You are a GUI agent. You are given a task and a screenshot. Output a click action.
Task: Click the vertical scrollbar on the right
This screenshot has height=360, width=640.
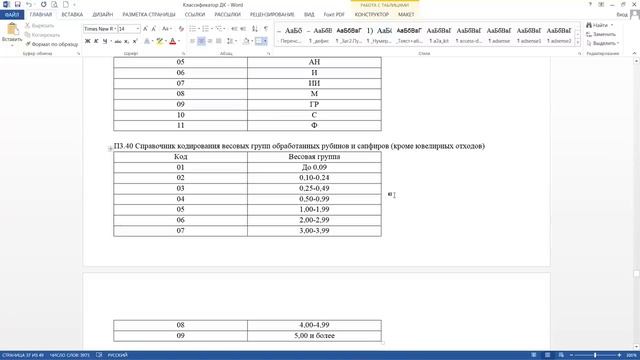(636, 204)
